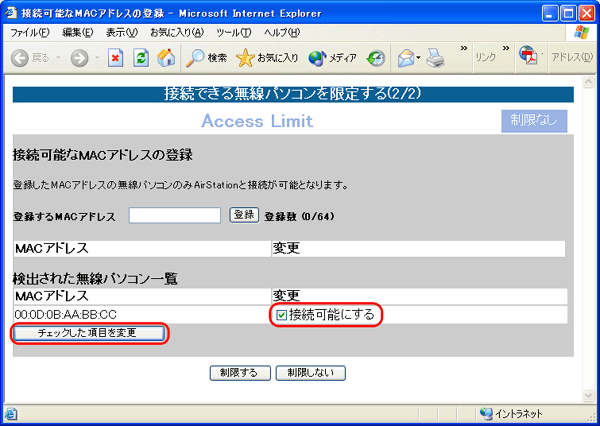Click the IE page icon in title bar
Screen dimensions: 600x426
[11, 13]
